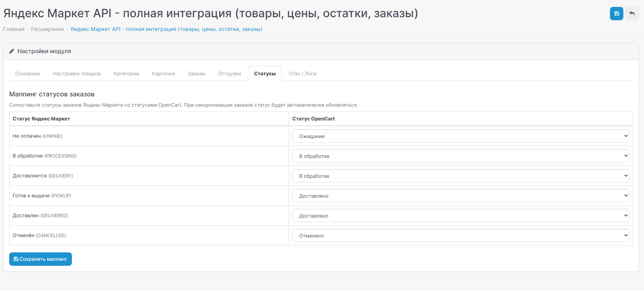The image size is (644, 291).
Task: Open the Расширения breadcrumb link
Action: (47, 29)
